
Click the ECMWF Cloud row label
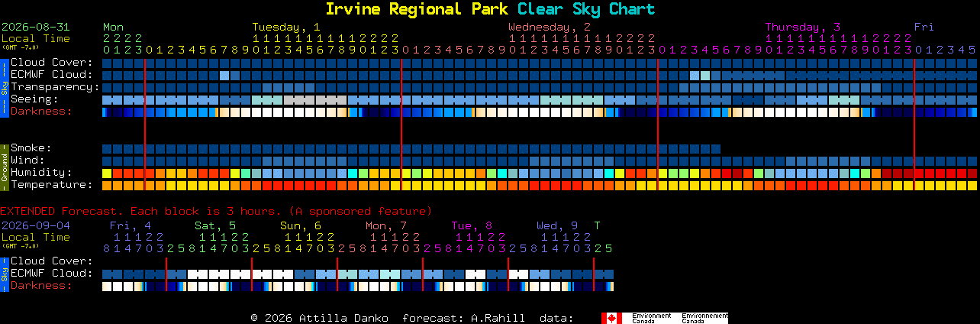(51, 74)
